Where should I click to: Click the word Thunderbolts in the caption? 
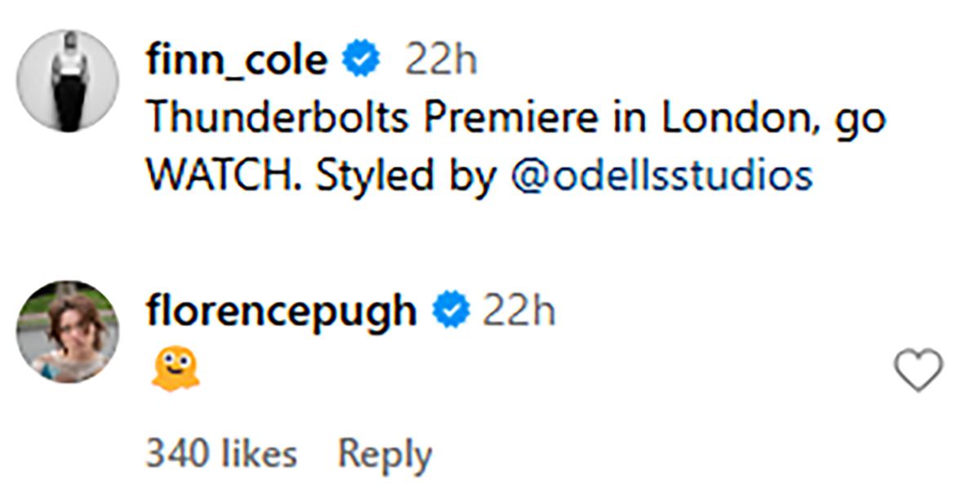[278, 119]
